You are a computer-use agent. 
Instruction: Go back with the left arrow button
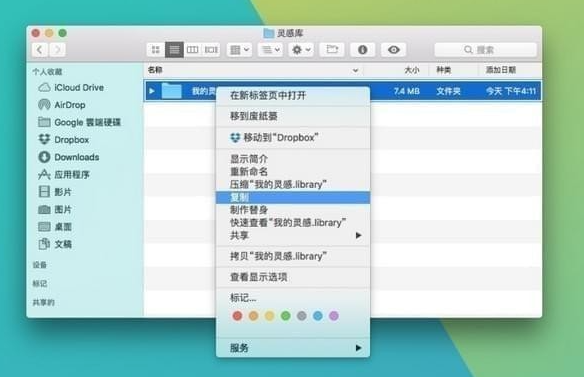click(40, 50)
